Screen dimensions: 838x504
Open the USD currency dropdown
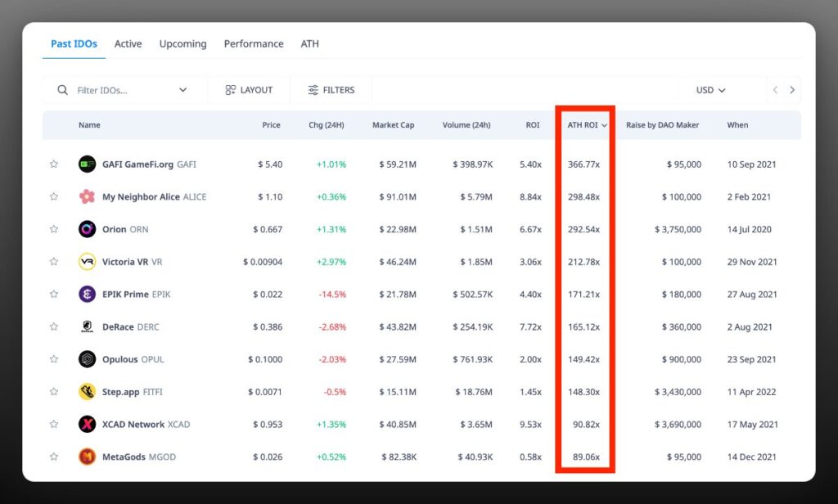tap(710, 90)
